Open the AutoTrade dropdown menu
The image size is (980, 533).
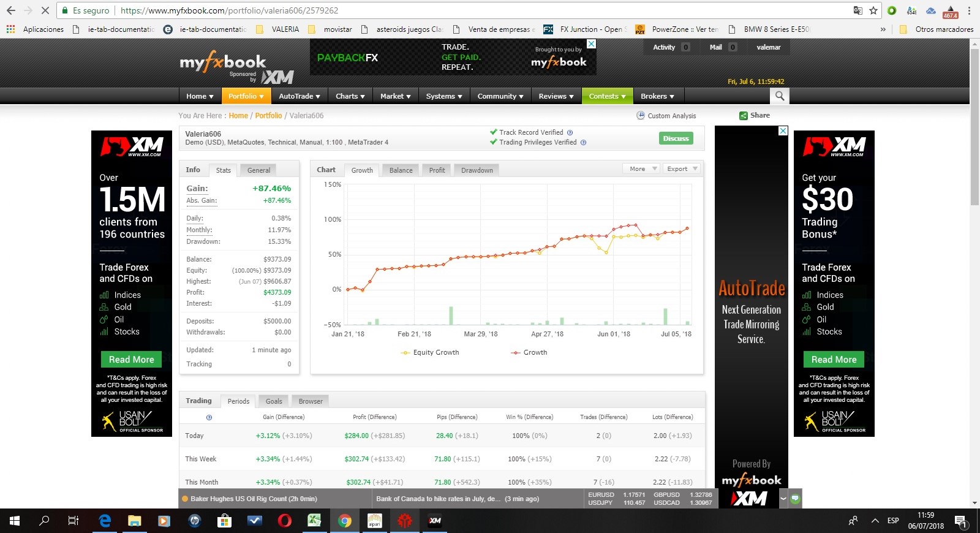[300, 96]
